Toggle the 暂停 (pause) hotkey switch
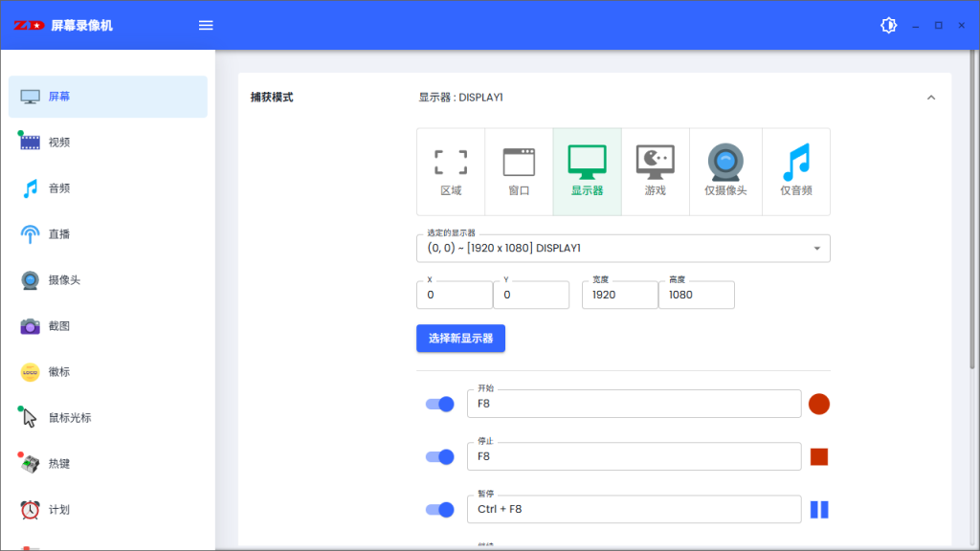980x551 pixels. (439, 509)
